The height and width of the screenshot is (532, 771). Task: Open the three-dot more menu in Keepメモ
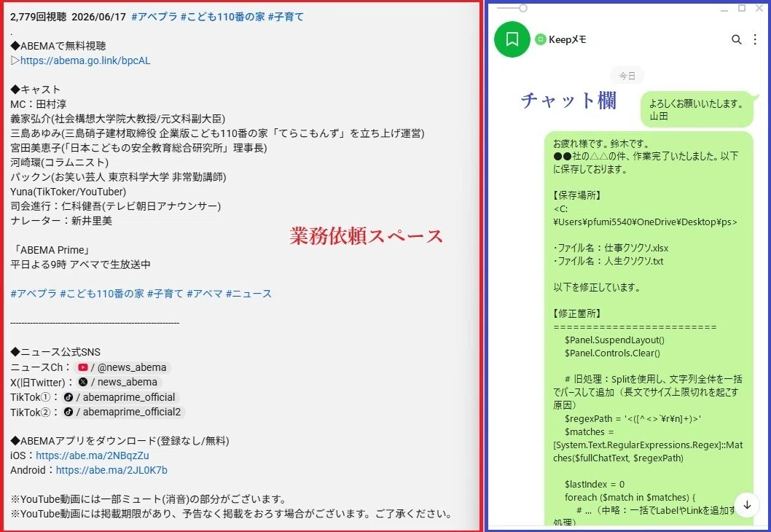pos(755,39)
